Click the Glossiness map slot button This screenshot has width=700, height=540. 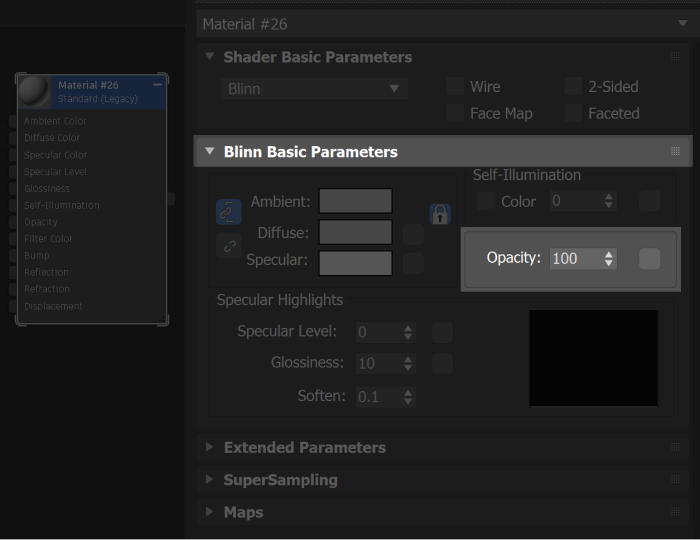[442, 364]
